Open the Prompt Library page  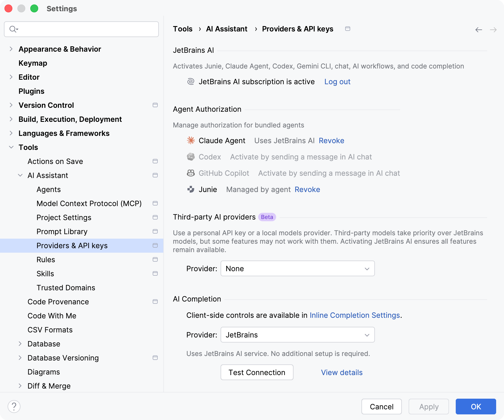tap(62, 231)
